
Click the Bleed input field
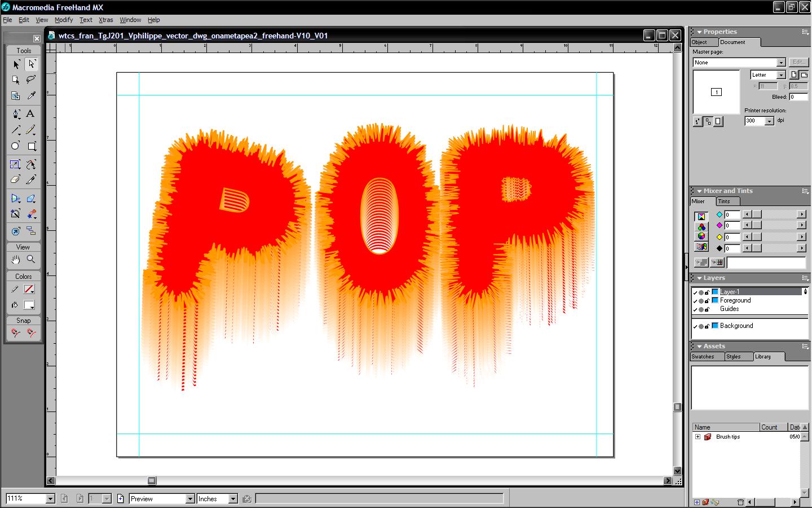tap(797, 97)
